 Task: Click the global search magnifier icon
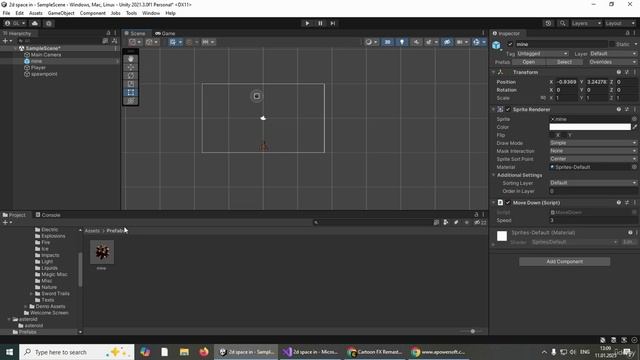pyautogui.click(x=562, y=23)
